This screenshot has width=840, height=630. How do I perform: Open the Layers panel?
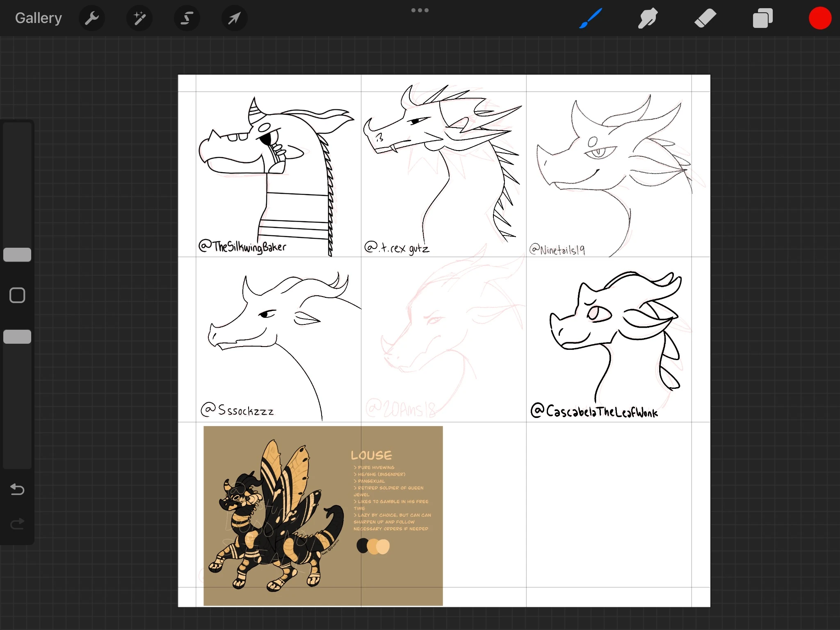tap(762, 18)
